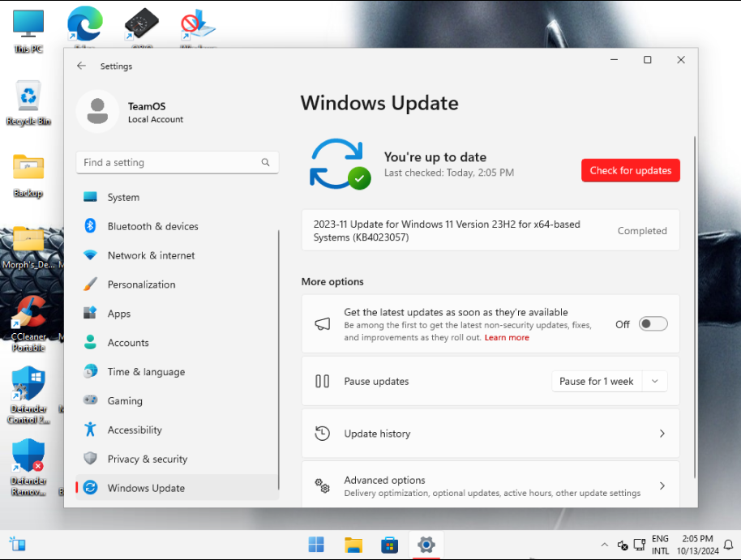This screenshot has height=560, width=741.
Task: Navigate to Accounts settings
Action: (178, 343)
